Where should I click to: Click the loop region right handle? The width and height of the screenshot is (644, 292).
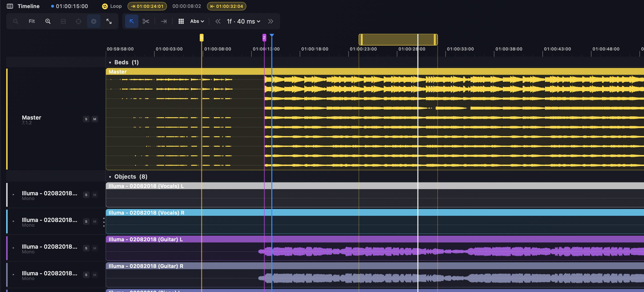435,40
